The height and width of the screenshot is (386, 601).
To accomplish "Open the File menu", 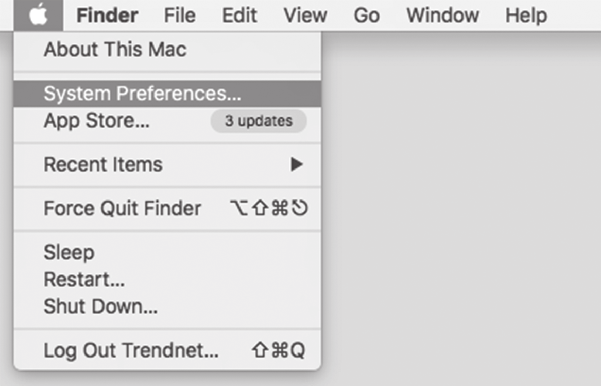I will 180,15.
